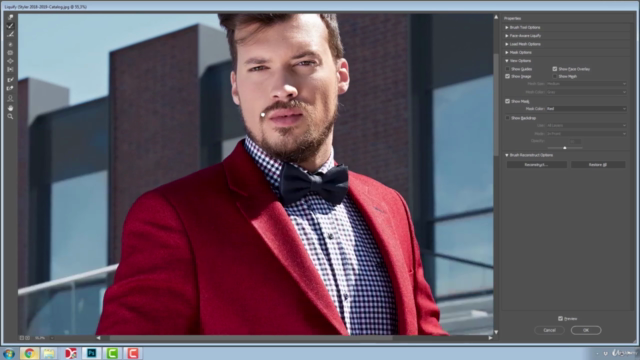Open the zoom level dropdown arrow
The width and height of the screenshot is (640, 360).
pos(52,338)
